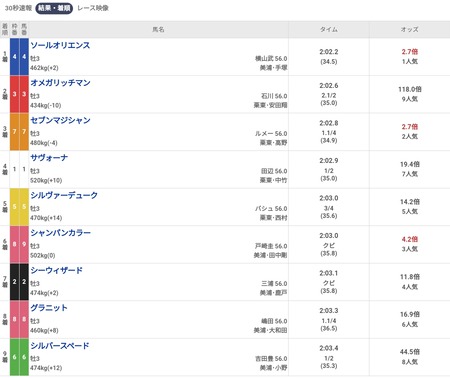Open horse page for ソールオリエンス
The width and height of the screenshot is (450, 378).
pyautogui.click(x=60, y=45)
